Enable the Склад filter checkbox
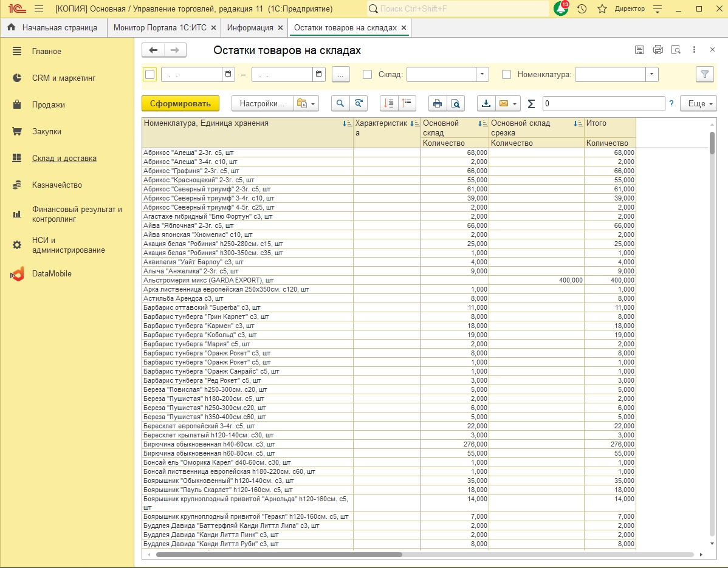The height and width of the screenshot is (568, 728). point(367,74)
